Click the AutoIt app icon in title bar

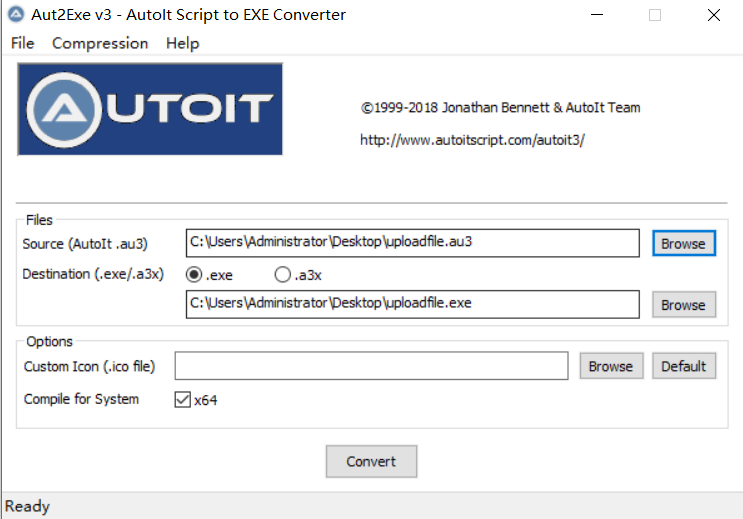(x=16, y=14)
